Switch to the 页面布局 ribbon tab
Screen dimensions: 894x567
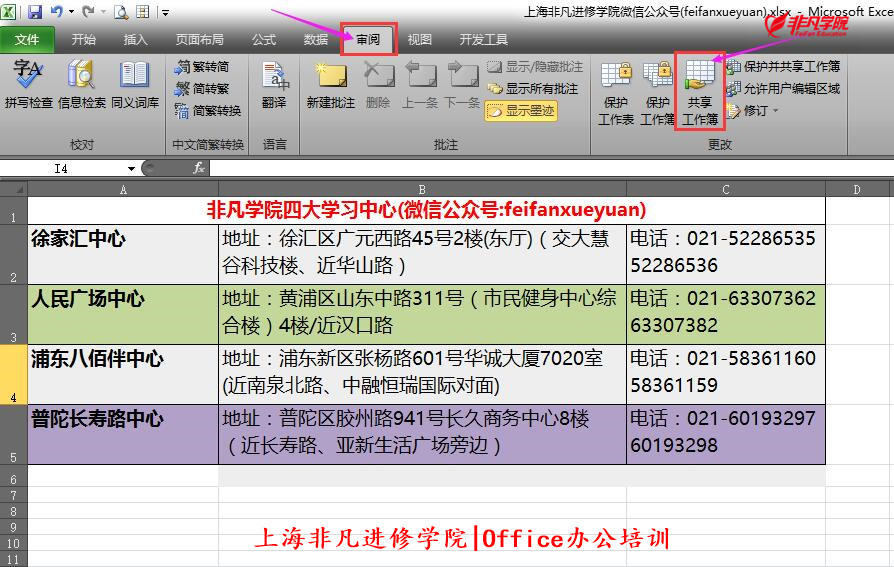pos(200,39)
